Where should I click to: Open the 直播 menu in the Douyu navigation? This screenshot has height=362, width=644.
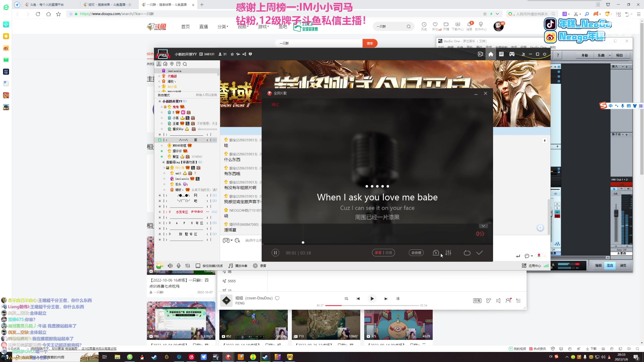[x=204, y=26]
